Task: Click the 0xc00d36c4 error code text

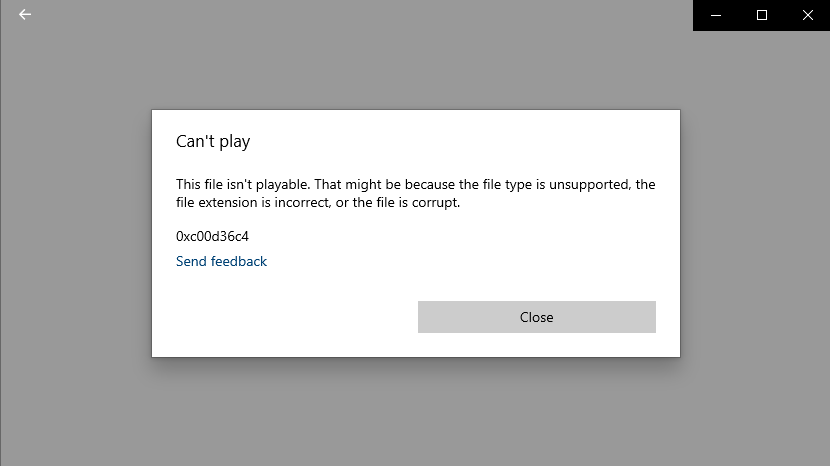Action: [212, 236]
